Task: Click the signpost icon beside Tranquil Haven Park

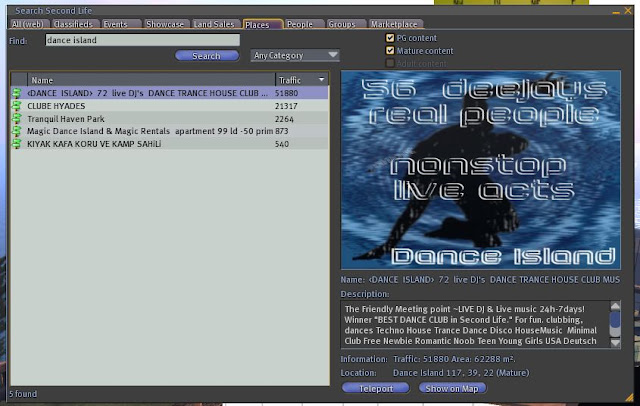Action: [x=17, y=119]
